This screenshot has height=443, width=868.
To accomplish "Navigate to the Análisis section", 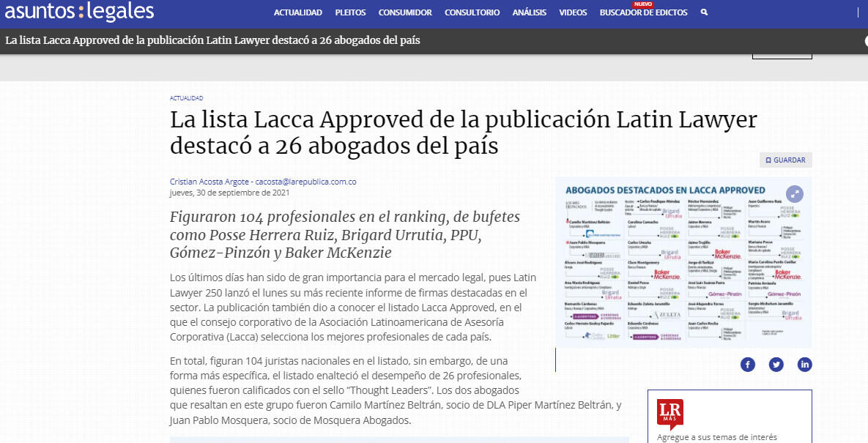I will point(529,12).
